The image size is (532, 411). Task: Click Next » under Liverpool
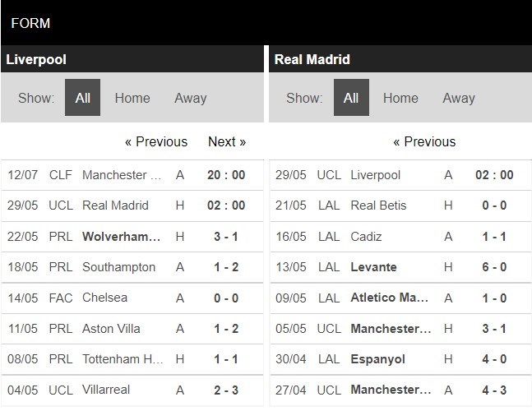[227, 141]
